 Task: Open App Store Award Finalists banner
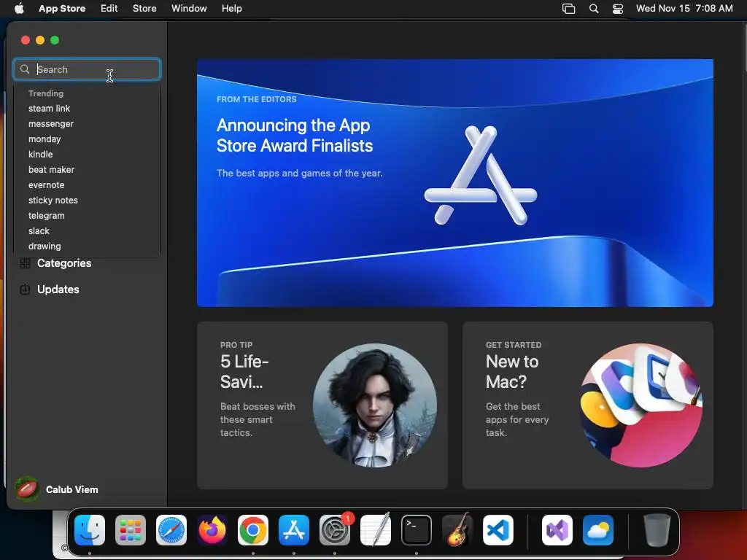[x=455, y=183]
